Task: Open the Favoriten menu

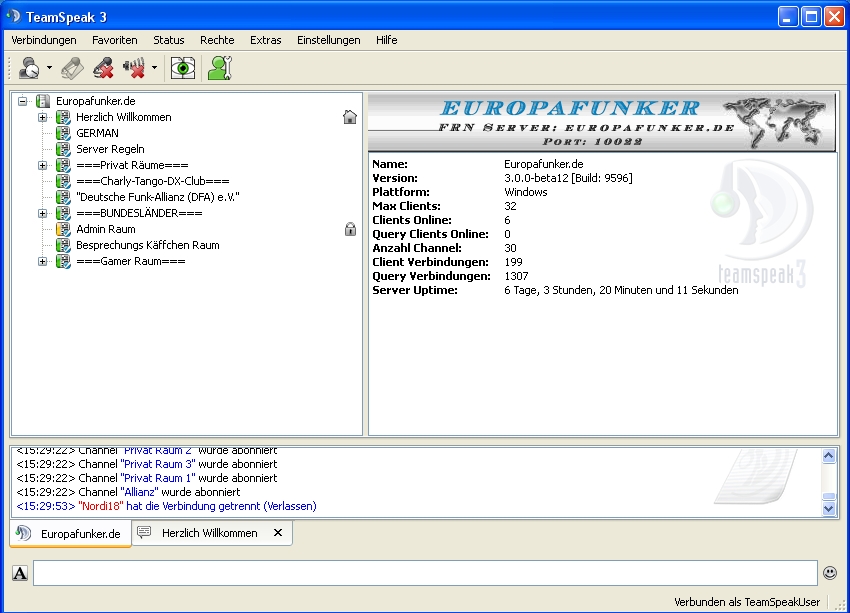Action: tap(114, 40)
